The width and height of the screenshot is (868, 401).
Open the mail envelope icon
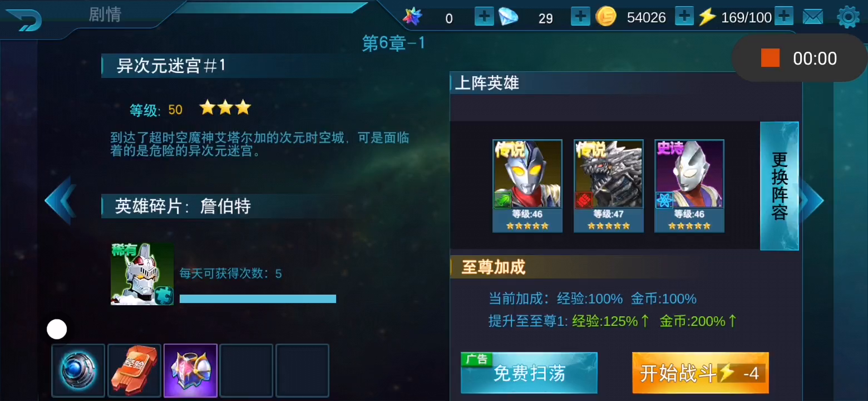(x=813, y=17)
